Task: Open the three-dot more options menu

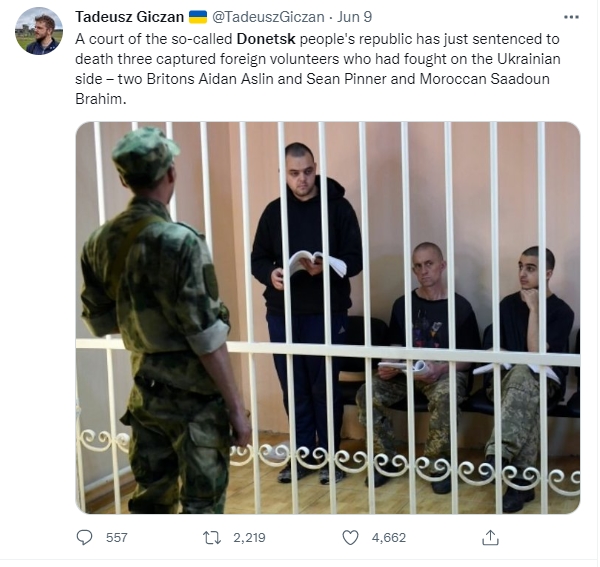Action: coord(571,17)
